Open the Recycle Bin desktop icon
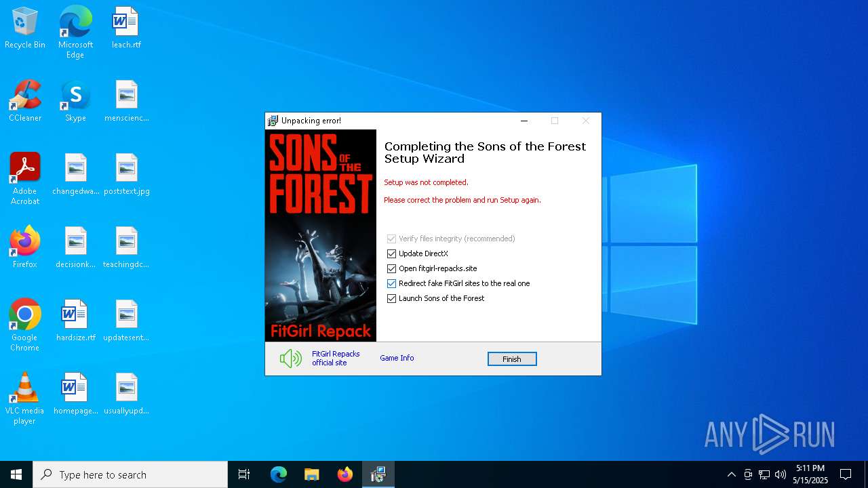The height and width of the screenshot is (488, 868). pos(25,28)
